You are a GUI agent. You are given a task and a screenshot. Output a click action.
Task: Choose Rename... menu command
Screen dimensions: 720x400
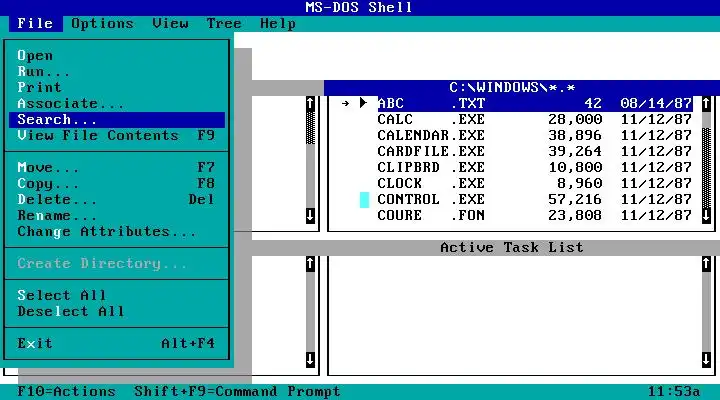pos(117,215)
